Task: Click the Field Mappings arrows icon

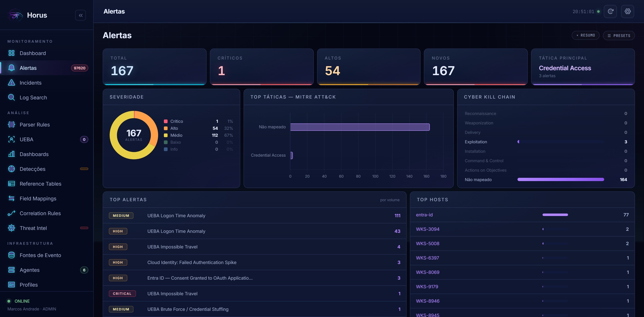Action: 11,198
